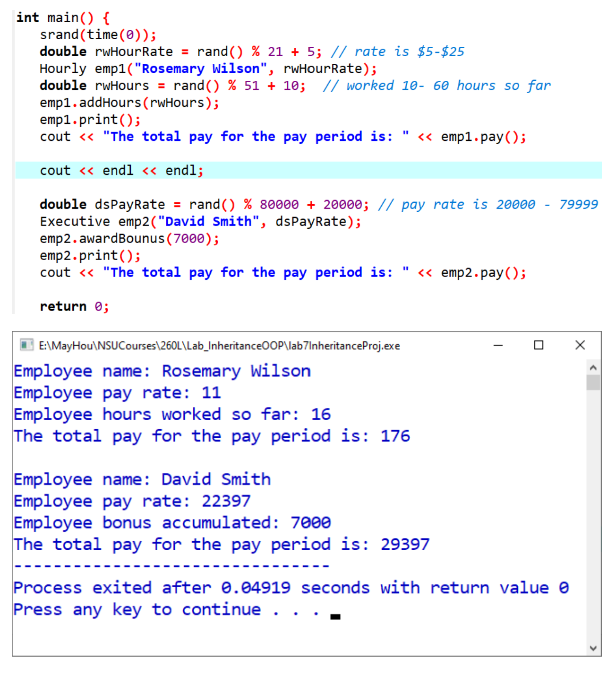Click the 'emp1.addHours(rwHours);' line
The width and height of the screenshot is (616, 676).
pyautogui.click(x=129, y=103)
